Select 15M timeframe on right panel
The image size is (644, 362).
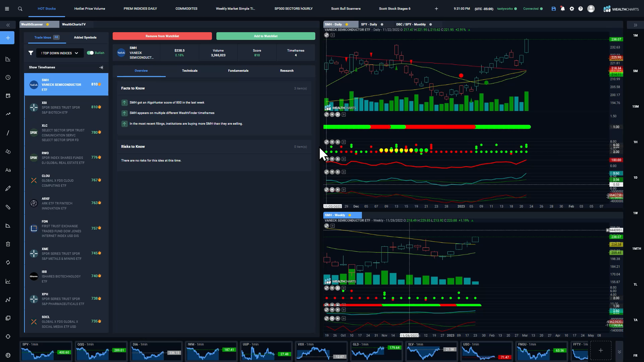point(635,107)
